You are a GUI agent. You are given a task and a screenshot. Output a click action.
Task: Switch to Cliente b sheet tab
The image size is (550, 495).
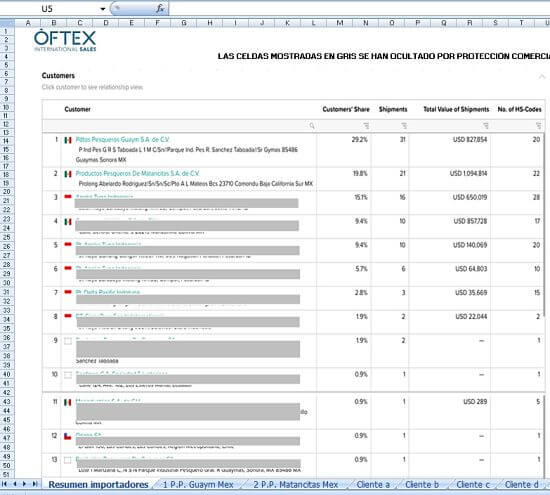(422, 484)
